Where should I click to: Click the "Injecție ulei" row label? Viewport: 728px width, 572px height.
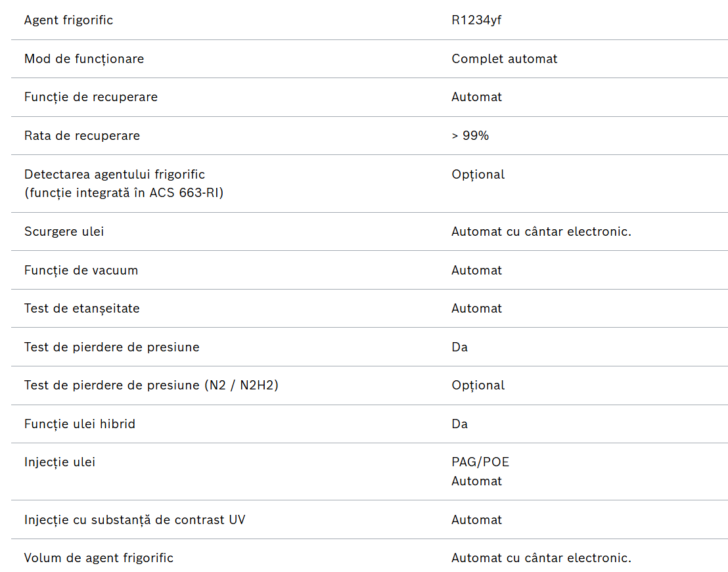pos(60,462)
